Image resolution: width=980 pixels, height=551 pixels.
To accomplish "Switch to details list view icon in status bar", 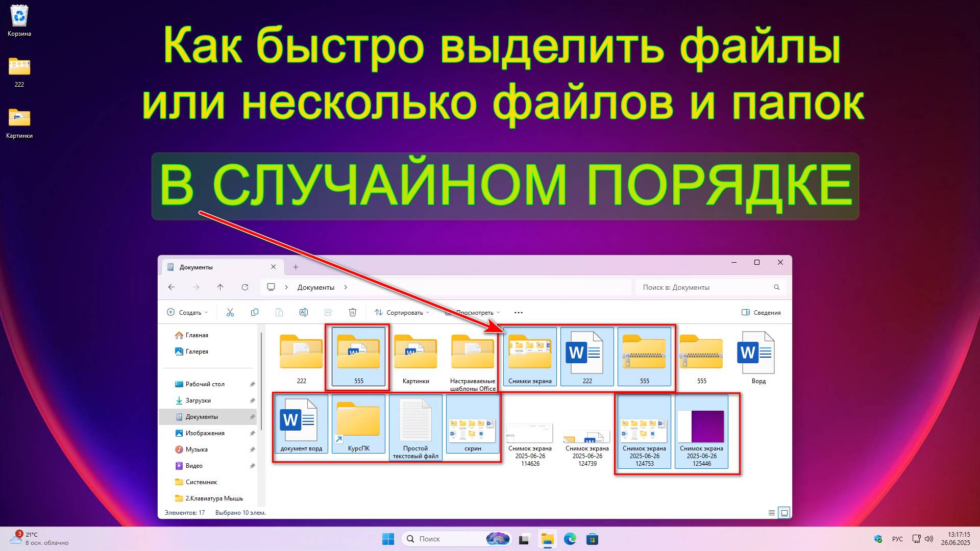I will click(x=772, y=513).
